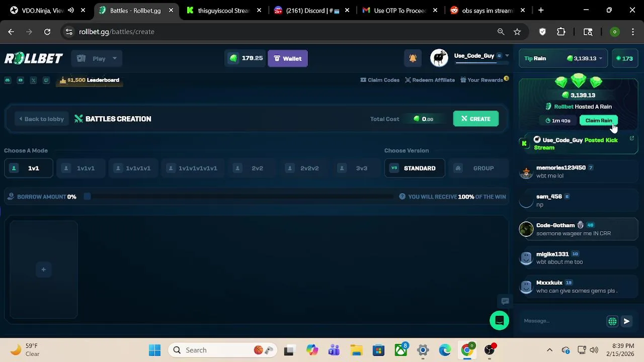Open the new tab plus button
The width and height of the screenshot is (644, 362).
[x=541, y=10]
